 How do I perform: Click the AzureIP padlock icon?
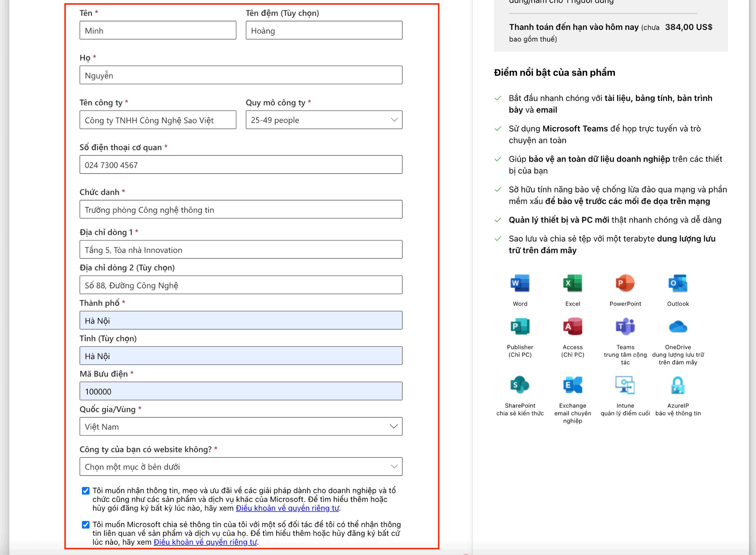pyautogui.click(x=678, y=385)
